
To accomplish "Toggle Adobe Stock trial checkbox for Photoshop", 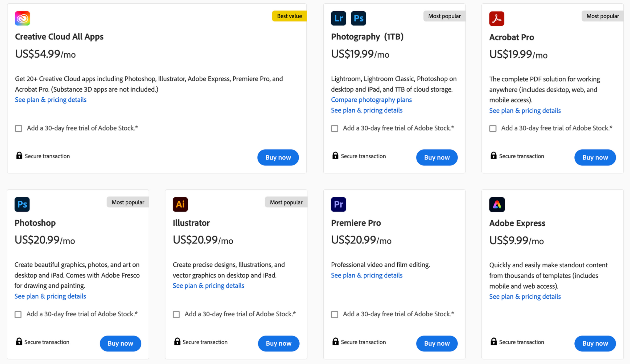I will (18, 314).
